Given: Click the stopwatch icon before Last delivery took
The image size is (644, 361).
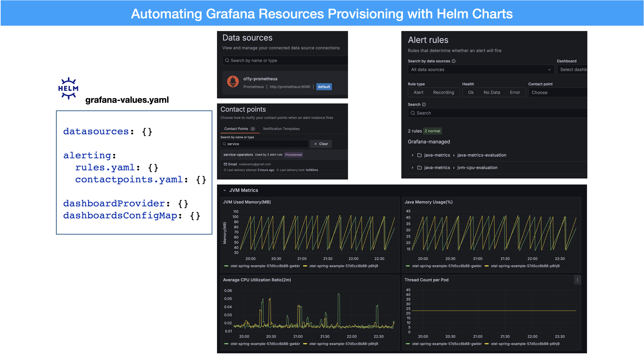Looking at the screenshot, I should 277,170.
